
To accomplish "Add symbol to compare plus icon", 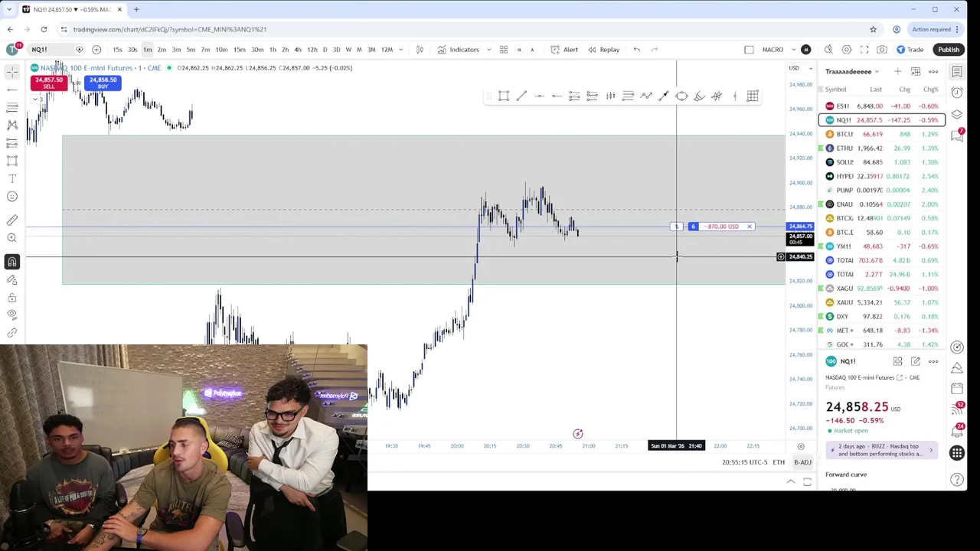I will click(96, 50).
